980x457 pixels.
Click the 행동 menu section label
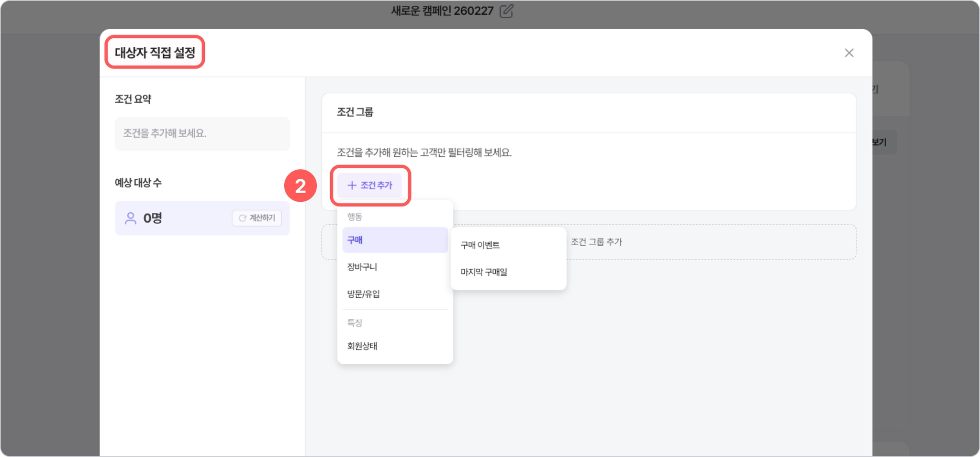click(355, 217)
